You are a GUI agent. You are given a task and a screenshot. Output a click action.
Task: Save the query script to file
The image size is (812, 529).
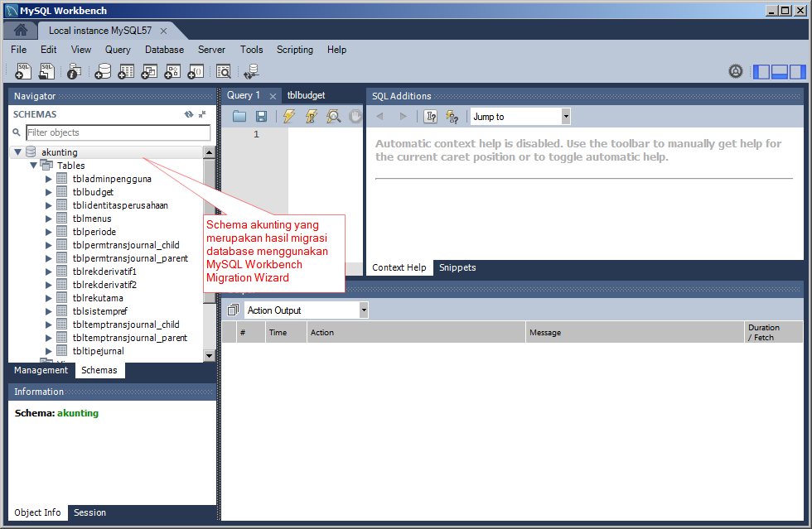click(x=262, y=117)
